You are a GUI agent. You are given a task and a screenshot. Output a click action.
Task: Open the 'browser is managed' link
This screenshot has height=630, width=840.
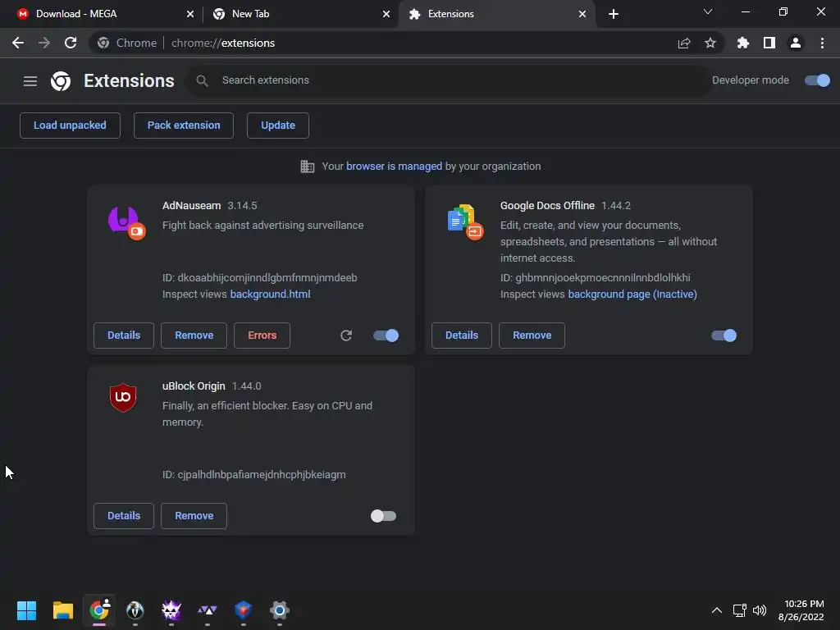(394, 166)
